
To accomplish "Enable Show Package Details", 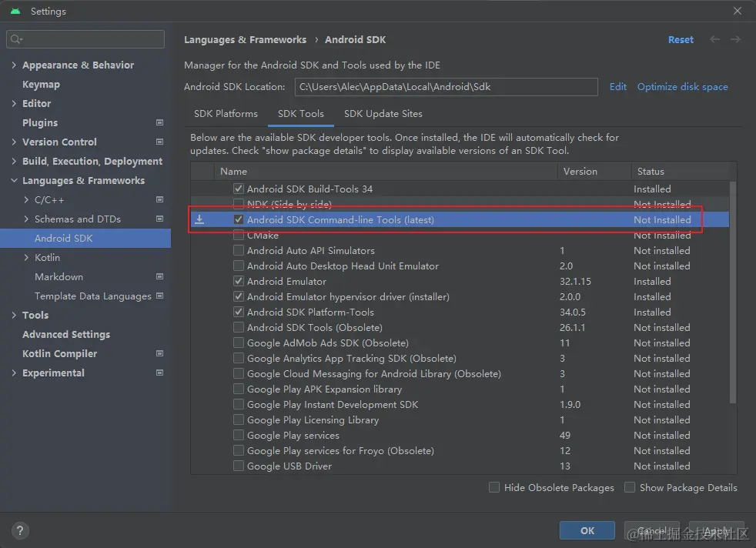I will click(630, 487).
